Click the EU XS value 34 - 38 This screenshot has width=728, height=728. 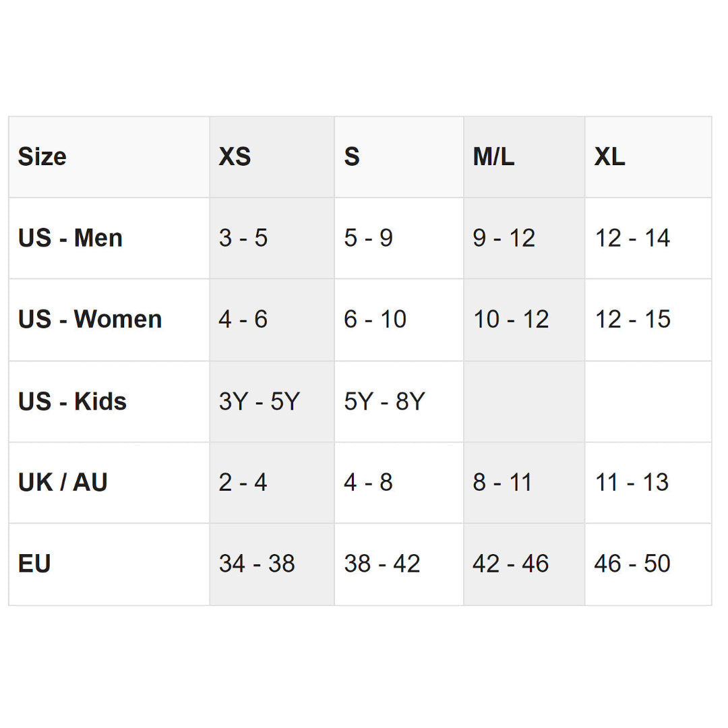coord(257,564)
